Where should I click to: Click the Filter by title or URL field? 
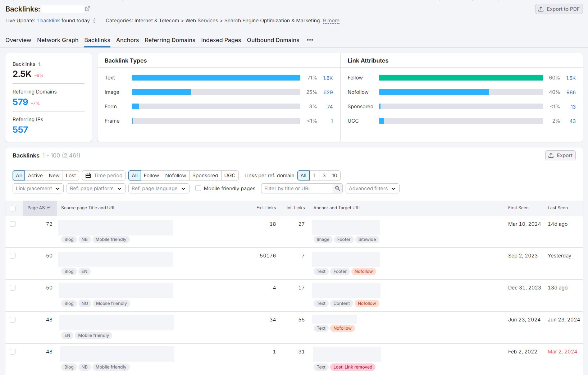297,188
